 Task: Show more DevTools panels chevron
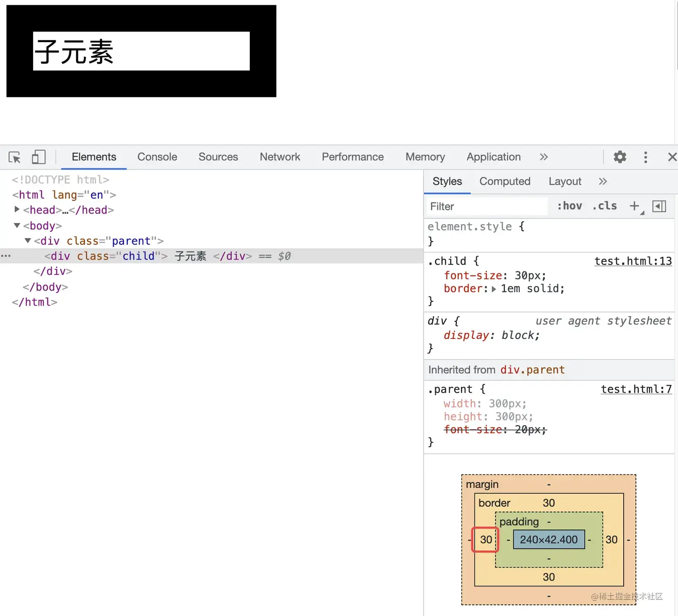point(543,157)
